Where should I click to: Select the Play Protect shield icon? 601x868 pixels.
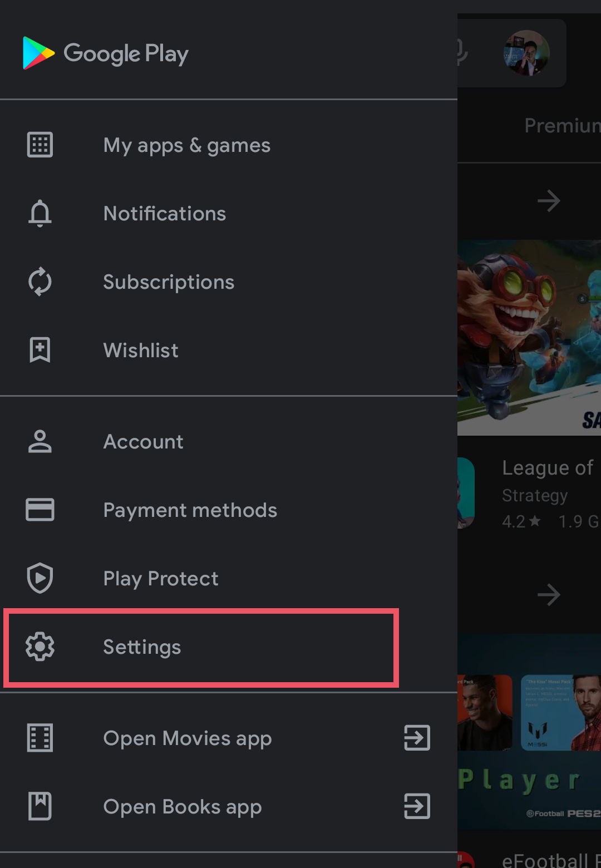point(40,578)
